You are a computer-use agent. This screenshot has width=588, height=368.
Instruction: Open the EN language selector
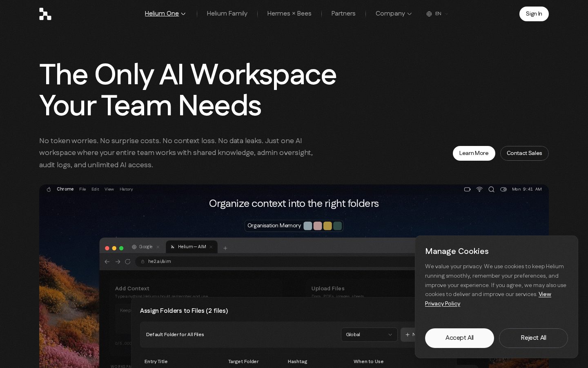437,14
